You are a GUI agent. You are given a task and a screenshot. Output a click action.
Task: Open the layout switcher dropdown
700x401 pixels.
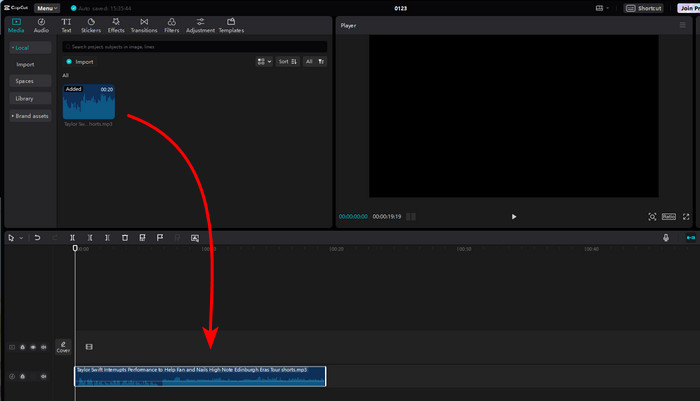click(x=602, y=8)
